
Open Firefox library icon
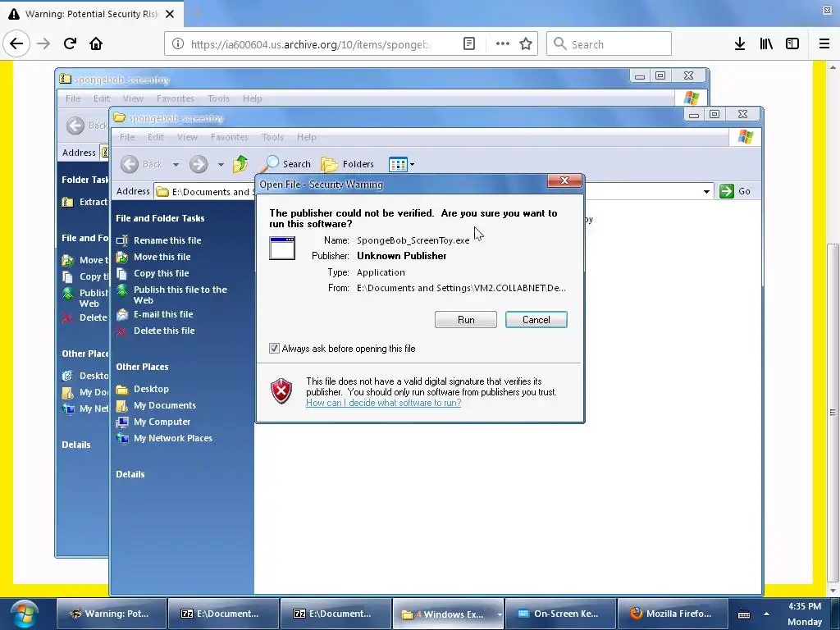click(766, 44)
